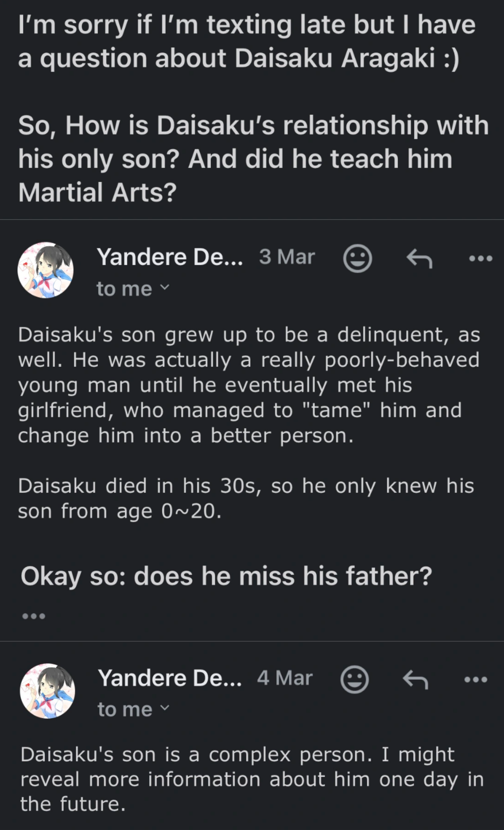Open more options for the 3 Mar message
The height and width of the screenshot is (830, 504).
(x=481, y=258)
